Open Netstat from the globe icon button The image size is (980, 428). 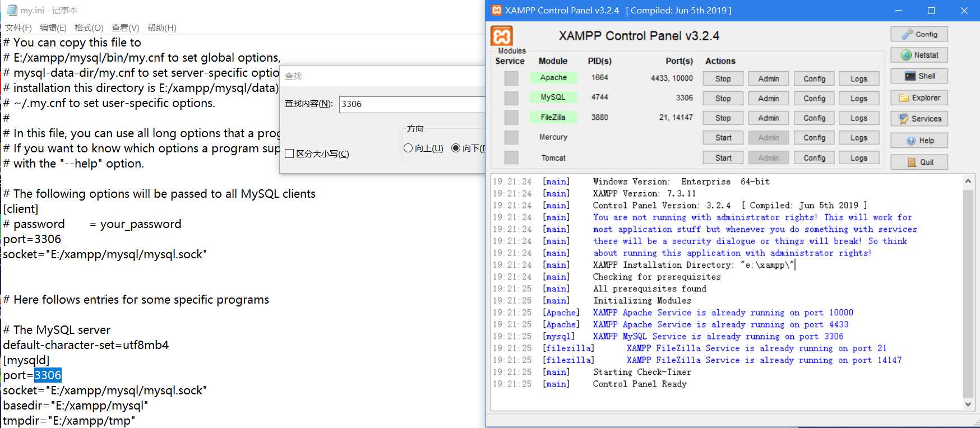pyautogui.click(x=919, y=55)
